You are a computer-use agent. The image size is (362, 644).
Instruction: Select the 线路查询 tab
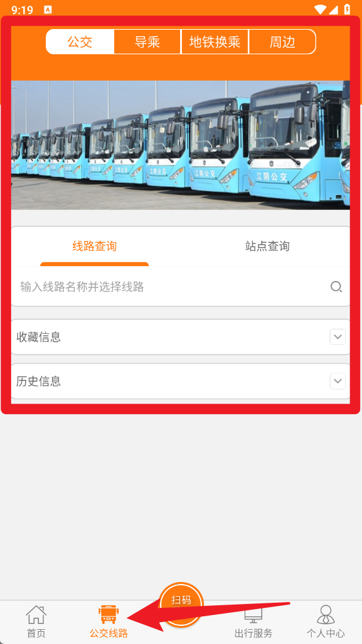tap(95, 247)
